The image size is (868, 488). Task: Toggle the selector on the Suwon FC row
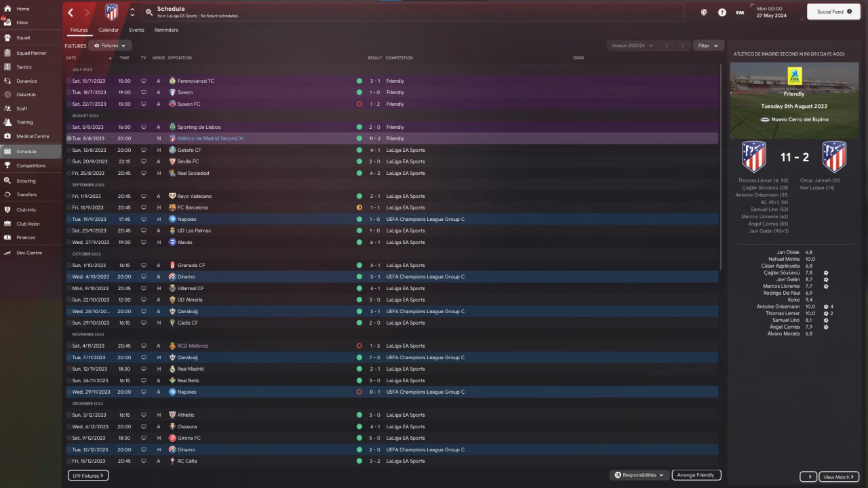(69, 104)
